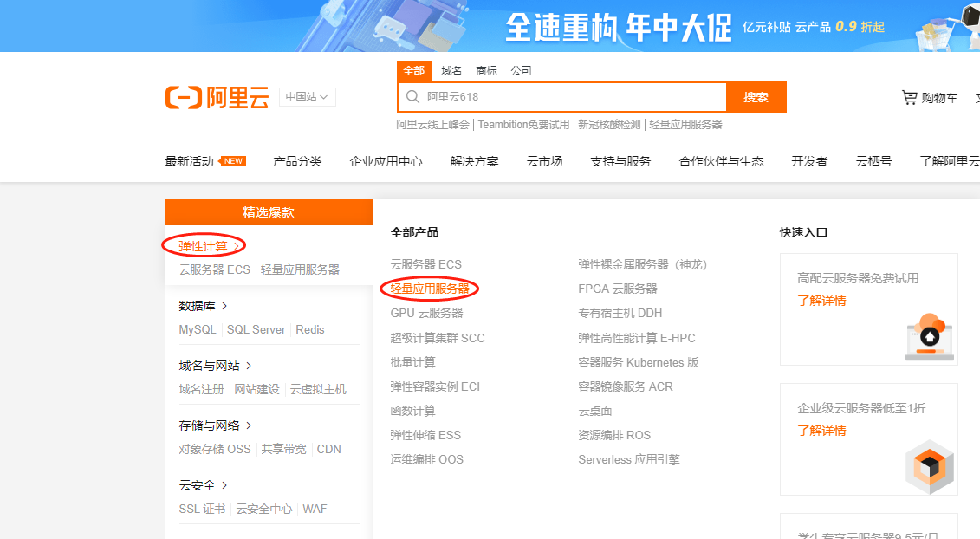Image resolution: width=980 pixels, height=539 pixels.
Task: Open the SSL 证书 link
Action: click(x=202, y=509)
